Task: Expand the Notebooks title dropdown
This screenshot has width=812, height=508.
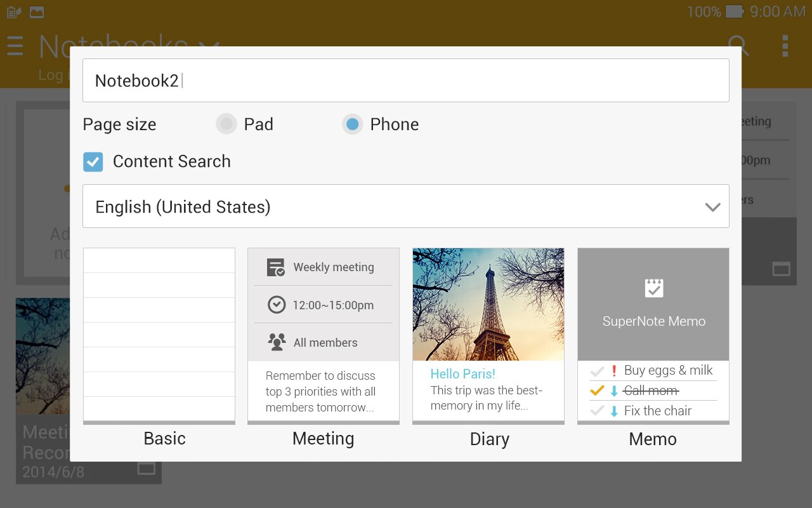Action: click(209, 46)
